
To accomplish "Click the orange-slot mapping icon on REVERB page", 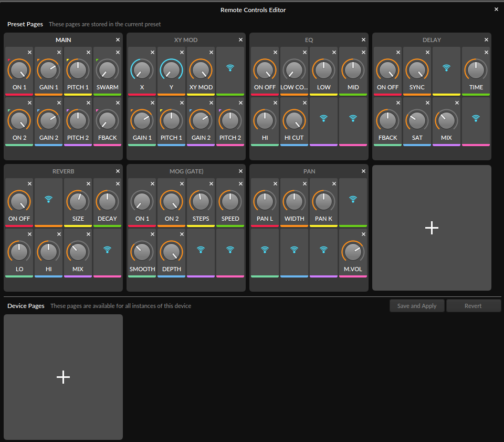I will (x=48, y=199).
